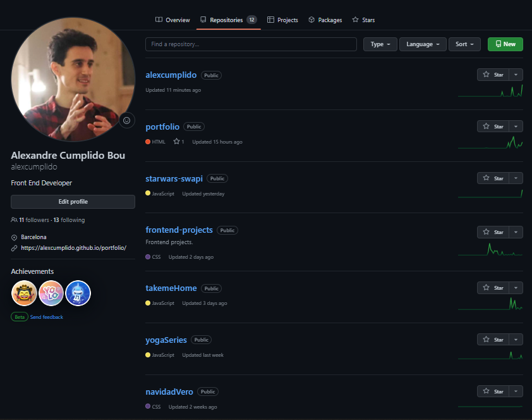Open the alexcumplido repository link
This screenshot has height=420, width=532.
[x=171, y=75]
